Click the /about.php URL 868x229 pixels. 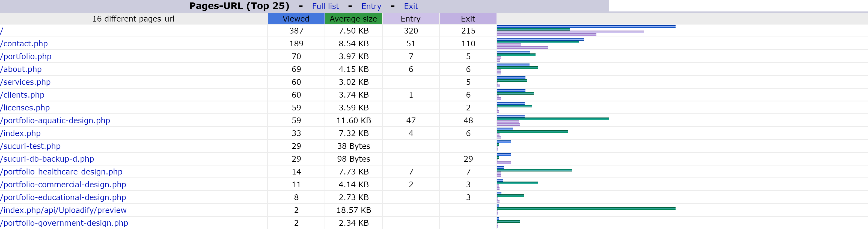point(21,69)
